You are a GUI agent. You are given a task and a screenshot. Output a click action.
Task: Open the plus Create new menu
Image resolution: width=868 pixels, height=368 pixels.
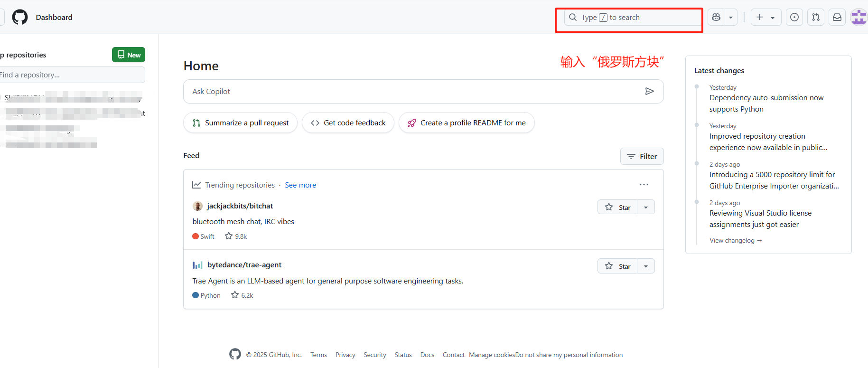tap(766, 17)
